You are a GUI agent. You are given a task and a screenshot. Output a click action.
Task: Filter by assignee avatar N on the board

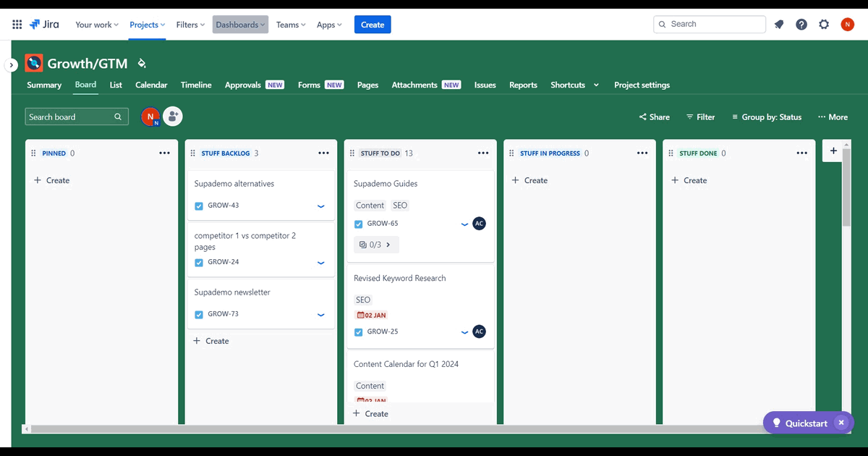pos(150,117)
